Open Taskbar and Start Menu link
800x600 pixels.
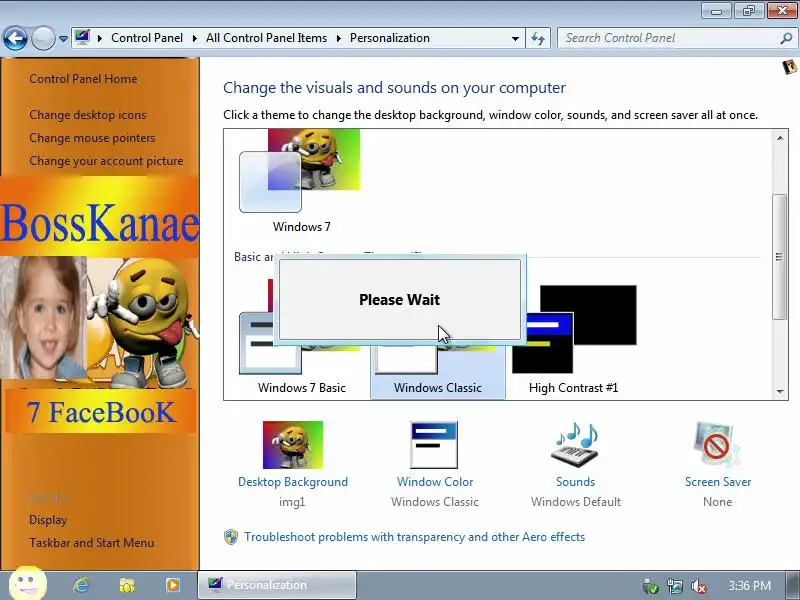click(x=91, y=543)
